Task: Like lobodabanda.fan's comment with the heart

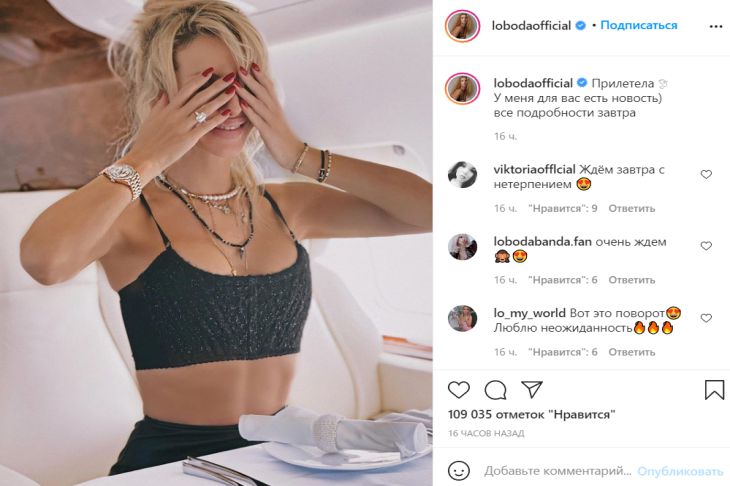Action: (x=706, y=246)
